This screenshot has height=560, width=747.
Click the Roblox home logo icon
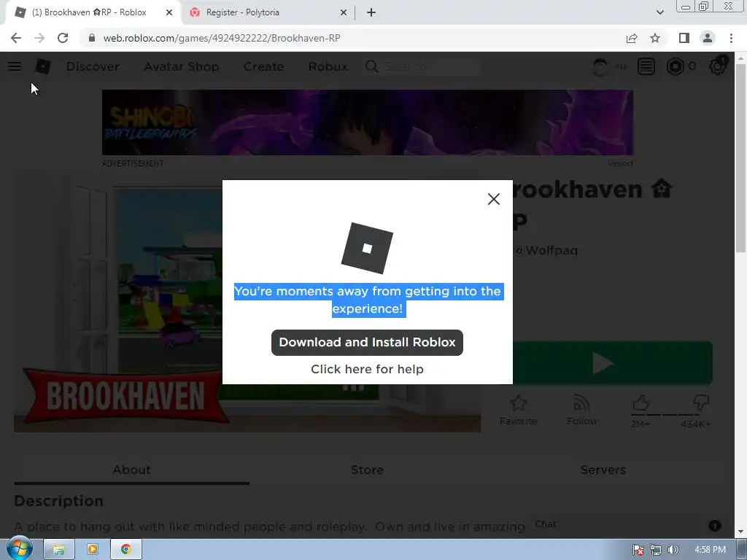pyautogui.click(x=43, y=66)
